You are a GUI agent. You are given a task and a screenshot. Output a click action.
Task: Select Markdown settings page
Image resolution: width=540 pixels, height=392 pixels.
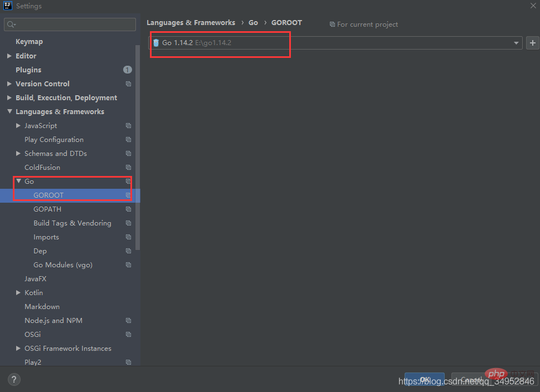(x=42, y=307)
